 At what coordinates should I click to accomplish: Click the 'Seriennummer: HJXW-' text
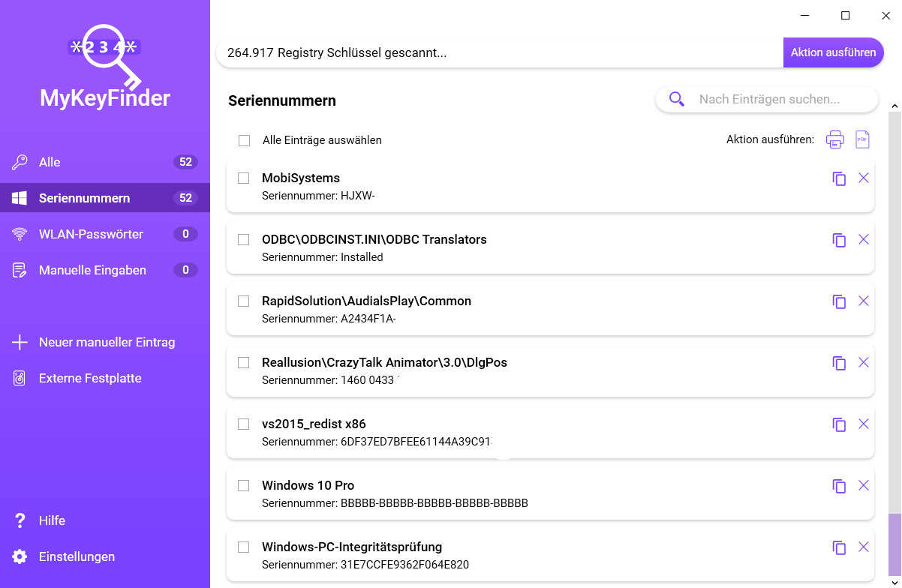[318, 196]
